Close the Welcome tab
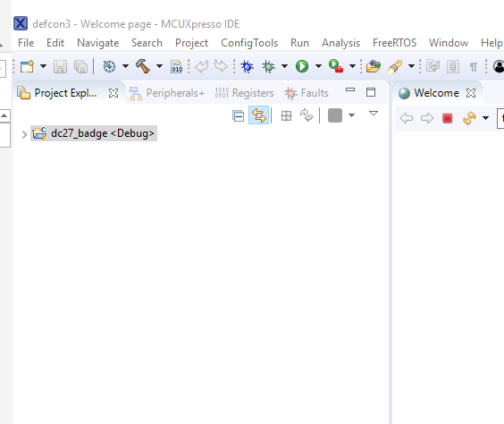Screen dimensions: 504x424 pyautogui.click(x=471, y=93)
